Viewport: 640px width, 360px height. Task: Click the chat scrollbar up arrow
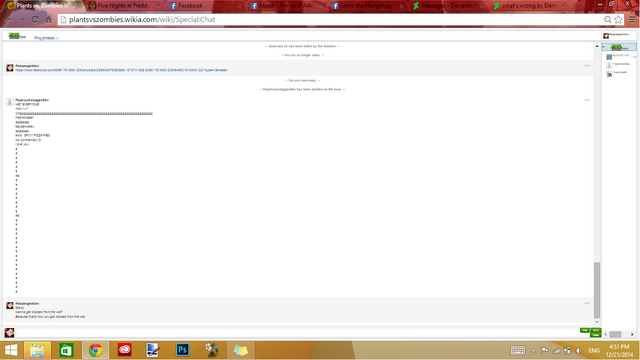click(597, 46)
